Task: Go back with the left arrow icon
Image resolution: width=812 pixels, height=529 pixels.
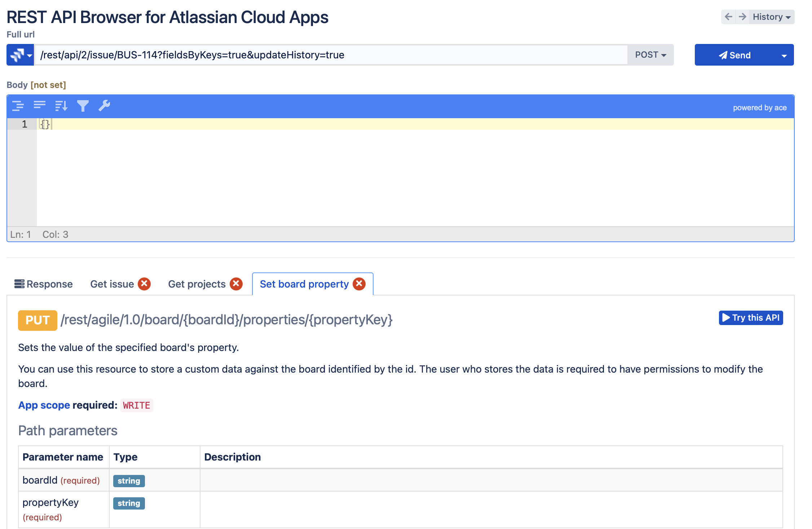Action: 728,17
